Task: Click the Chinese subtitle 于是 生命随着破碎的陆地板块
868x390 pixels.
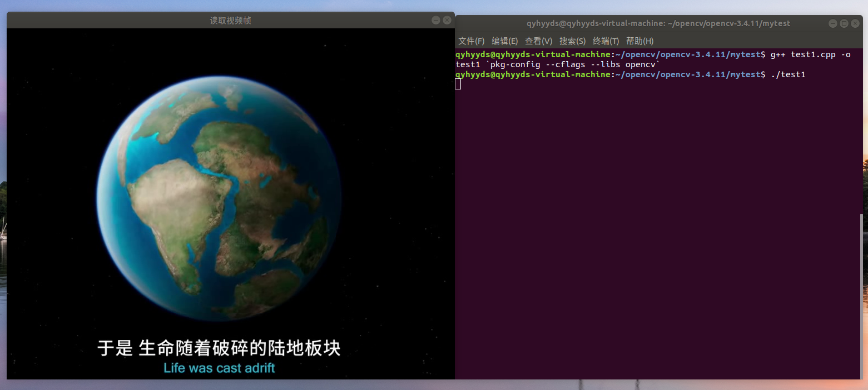Action: [219, 348]
